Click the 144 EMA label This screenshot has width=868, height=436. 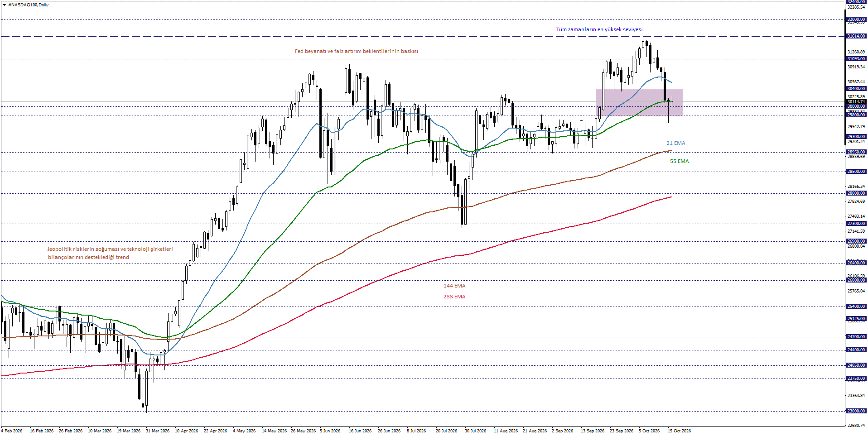pyautogui.click(x=454, y=286)
